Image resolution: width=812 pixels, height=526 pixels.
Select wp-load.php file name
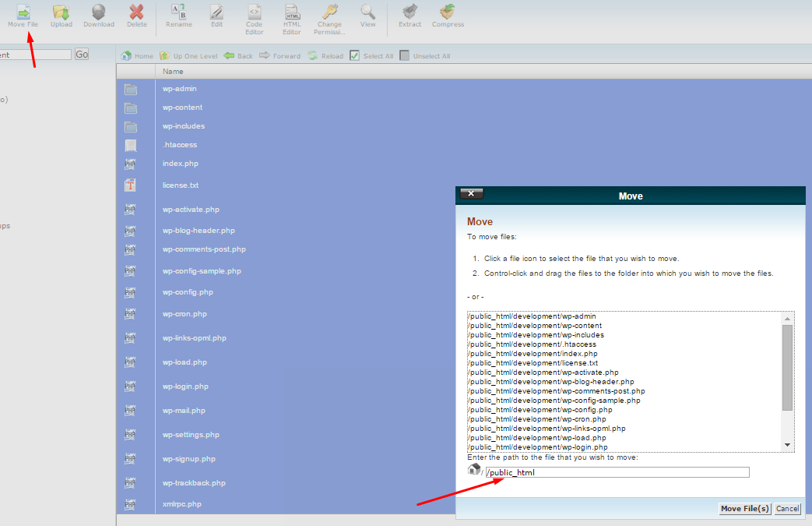click(x=185, y=362)
